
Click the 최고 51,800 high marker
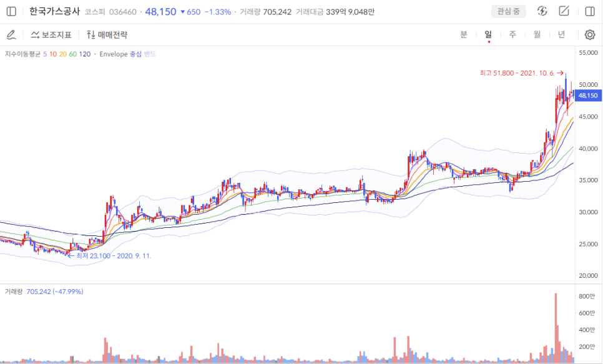[x=521, y=73]
